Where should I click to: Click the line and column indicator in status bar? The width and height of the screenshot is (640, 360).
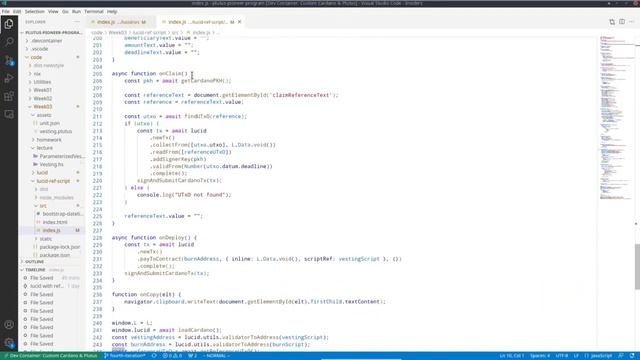pos(512,356)
